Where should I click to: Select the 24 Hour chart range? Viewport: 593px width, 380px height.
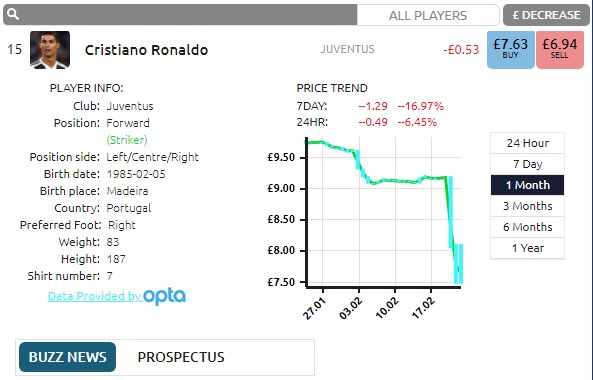tap(528, 143)
